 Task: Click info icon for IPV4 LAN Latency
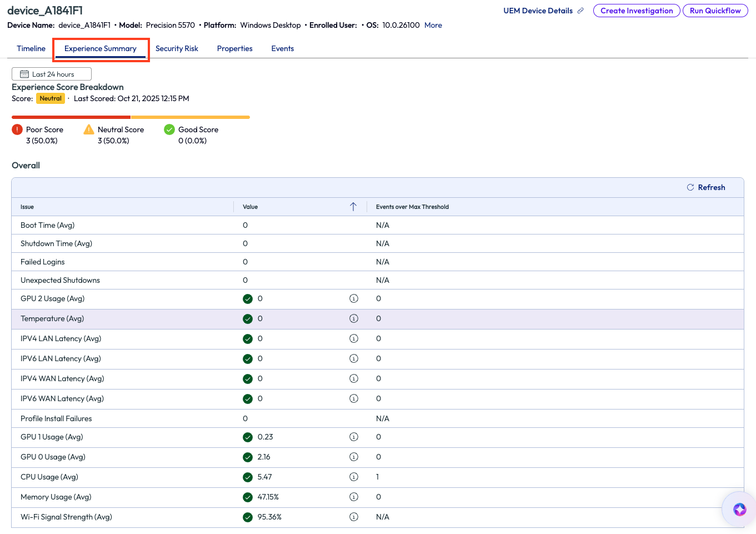353,339
